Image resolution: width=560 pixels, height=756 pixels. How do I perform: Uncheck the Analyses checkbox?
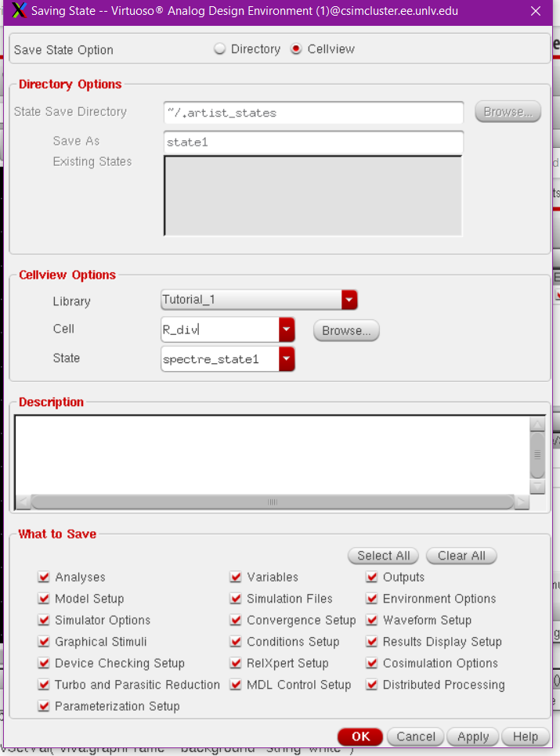pos(44,577)
